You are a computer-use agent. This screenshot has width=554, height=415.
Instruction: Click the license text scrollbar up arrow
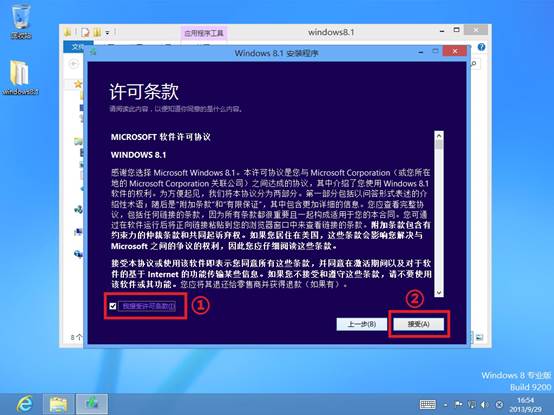click(439, 135)
